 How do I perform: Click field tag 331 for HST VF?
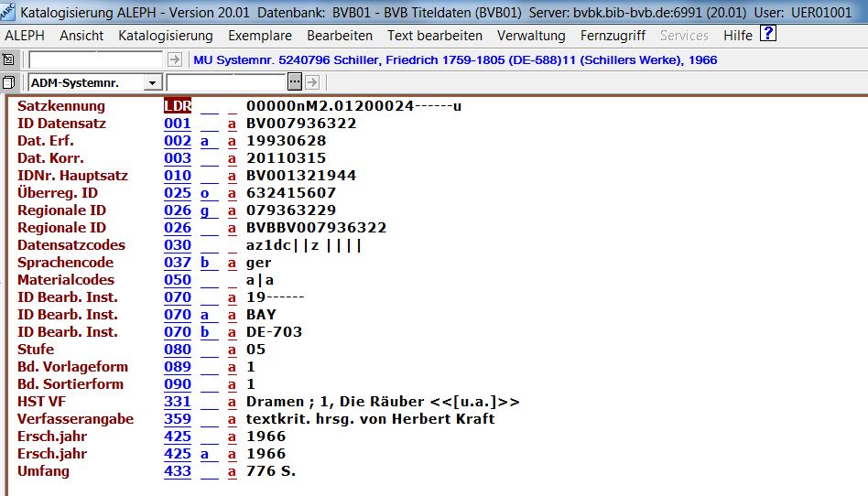177,402
